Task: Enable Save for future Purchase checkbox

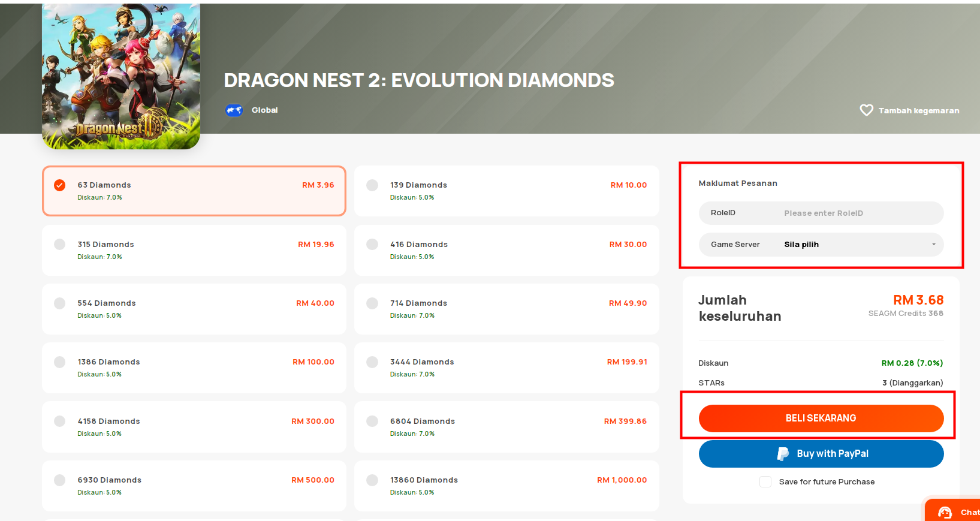Action: click(x=765, y=482)
